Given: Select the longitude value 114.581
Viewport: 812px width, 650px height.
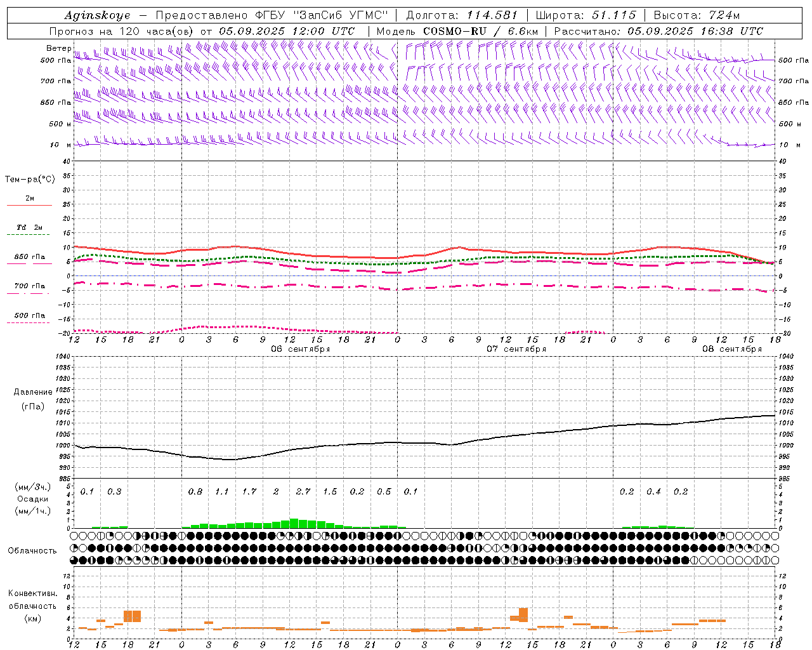Looking at the screenshot, I should pyautogui.click(x=492, y=15).
